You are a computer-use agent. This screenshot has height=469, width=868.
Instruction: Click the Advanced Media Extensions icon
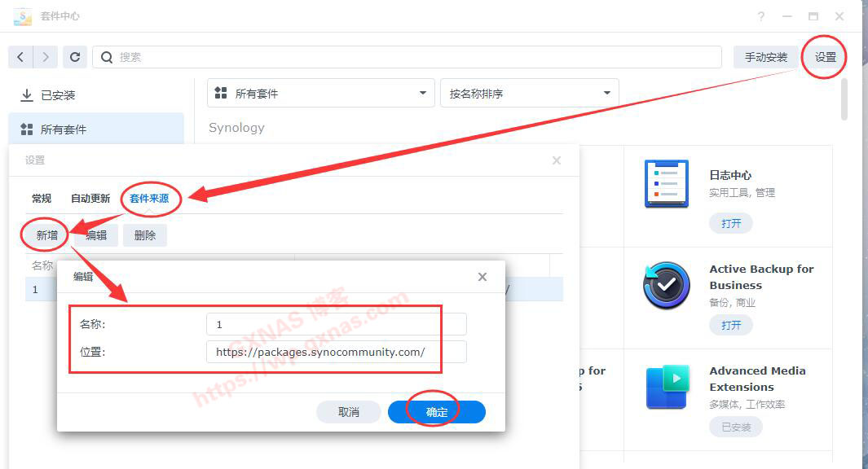[x=666, y=389]
